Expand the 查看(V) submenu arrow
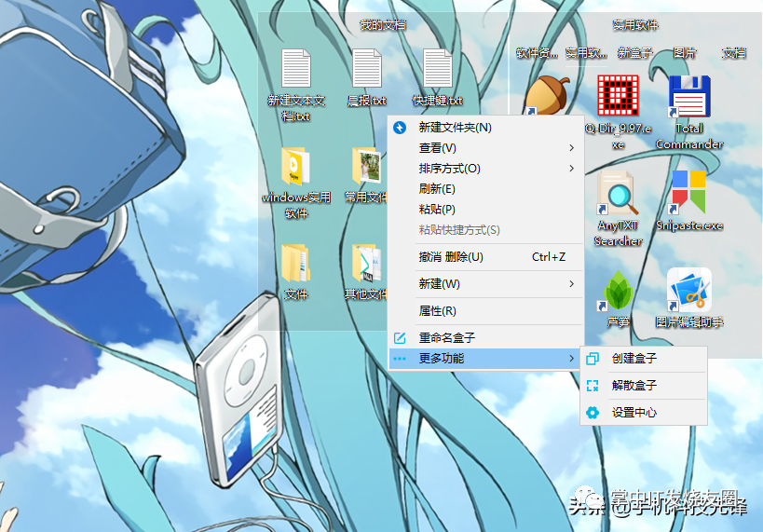The width and height of the screenshot is (763, 532). click(572, 148)
